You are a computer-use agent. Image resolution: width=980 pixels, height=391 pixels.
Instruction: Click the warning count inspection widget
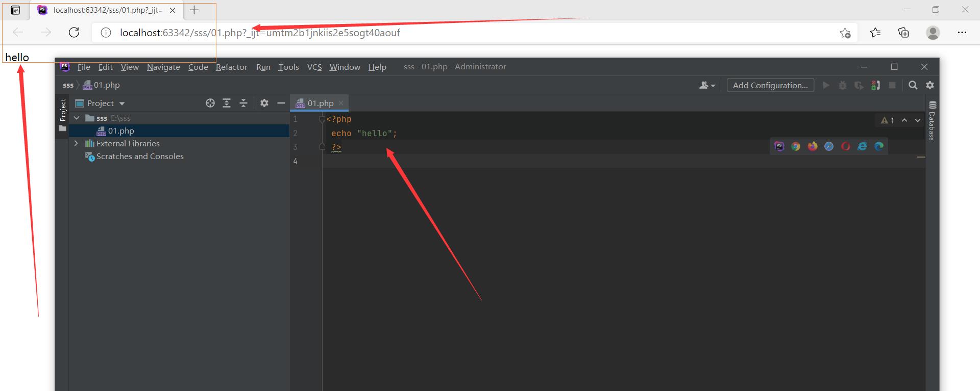tap(888, 120)
